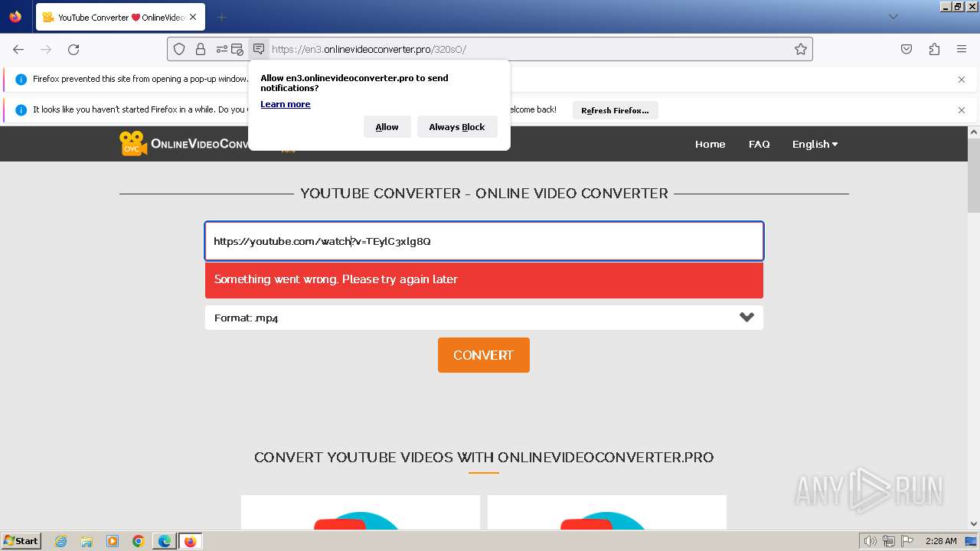This screenshot has height=551, width=980.
Task: Click the page scrollbar down arrow
Action: (973, 523)
